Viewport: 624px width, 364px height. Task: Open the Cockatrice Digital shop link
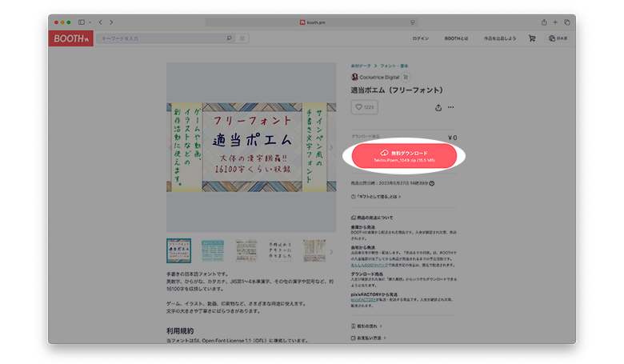(379, 77)
